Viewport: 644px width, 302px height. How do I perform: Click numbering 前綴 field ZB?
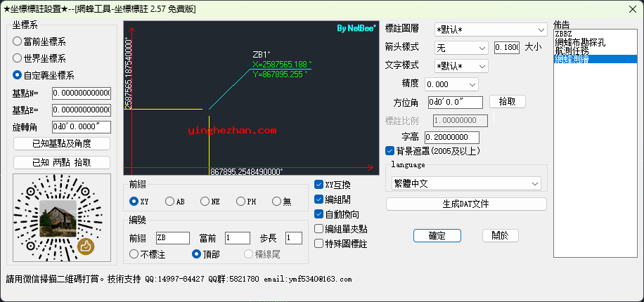click(x=173, y=238)
